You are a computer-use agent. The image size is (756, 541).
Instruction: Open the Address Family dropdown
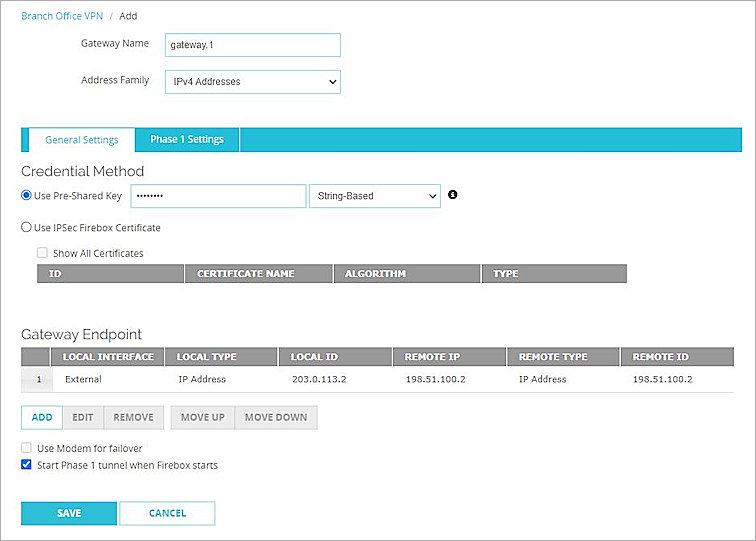252,81
